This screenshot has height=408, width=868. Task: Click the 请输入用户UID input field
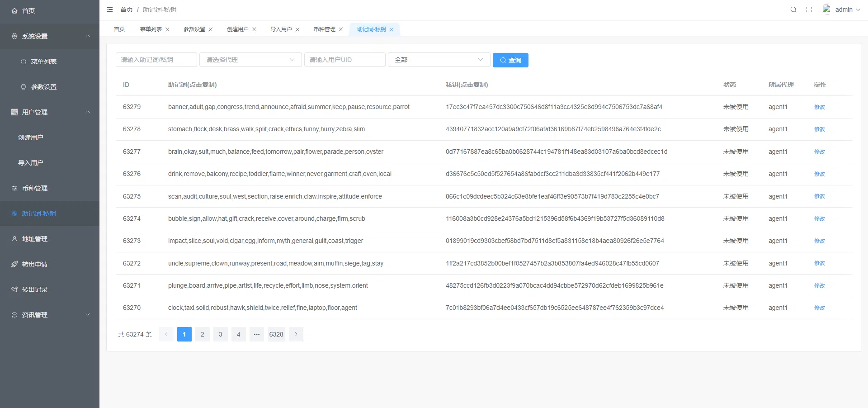click(x=344, y=60)
